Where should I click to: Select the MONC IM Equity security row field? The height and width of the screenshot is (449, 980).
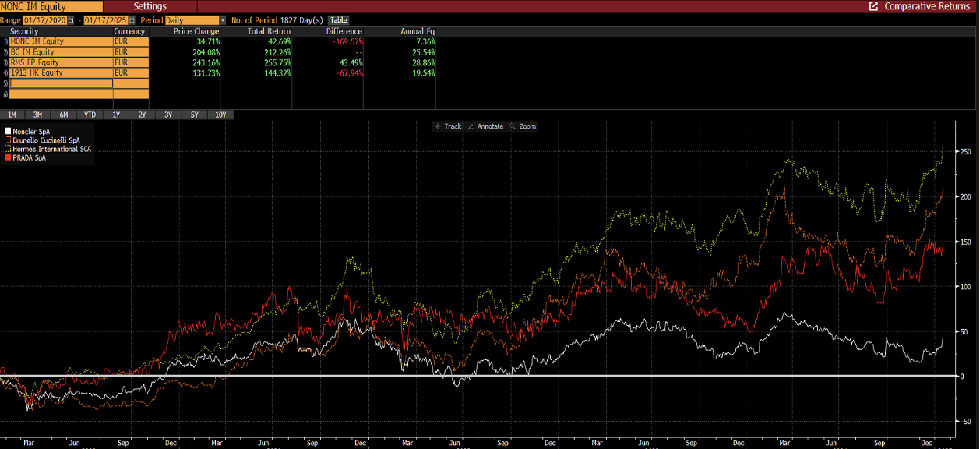pyautogui.click(x=61, y=41)
